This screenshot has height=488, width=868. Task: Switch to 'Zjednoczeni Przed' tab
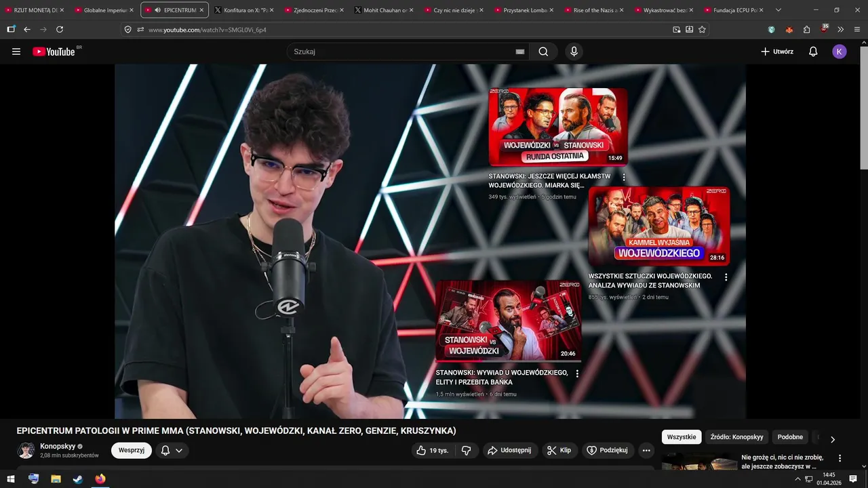pyautogui.click(x=315, y=10)
